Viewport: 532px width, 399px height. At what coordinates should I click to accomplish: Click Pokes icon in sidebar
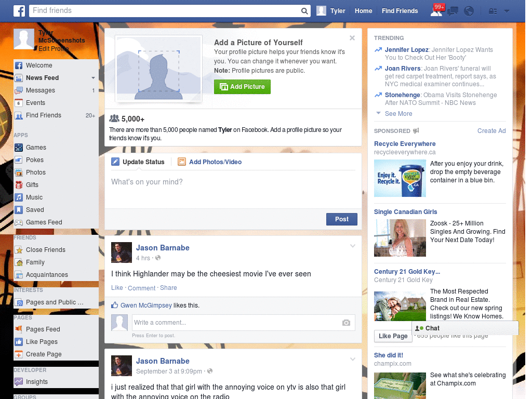[19, 160]
